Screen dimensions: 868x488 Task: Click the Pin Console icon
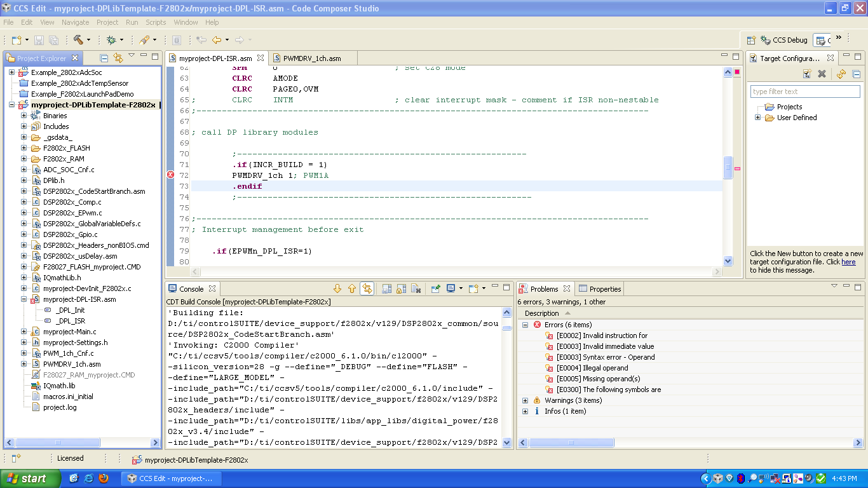tap(435, 289)
